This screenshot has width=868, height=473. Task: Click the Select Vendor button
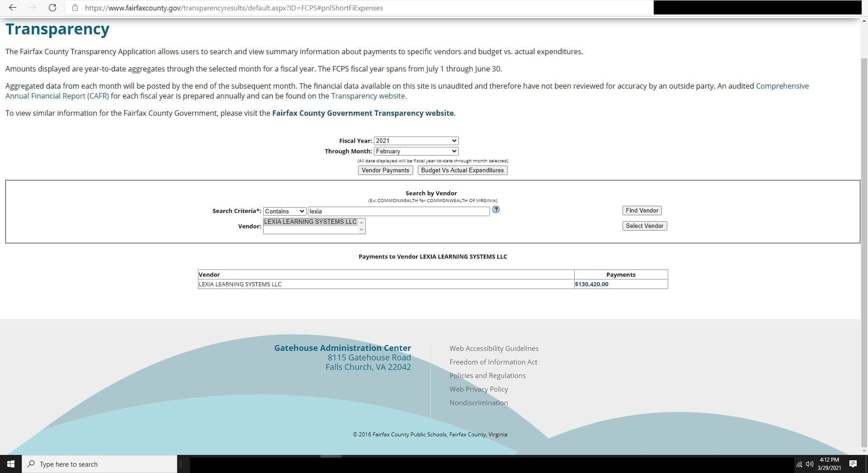pos(644,226)
